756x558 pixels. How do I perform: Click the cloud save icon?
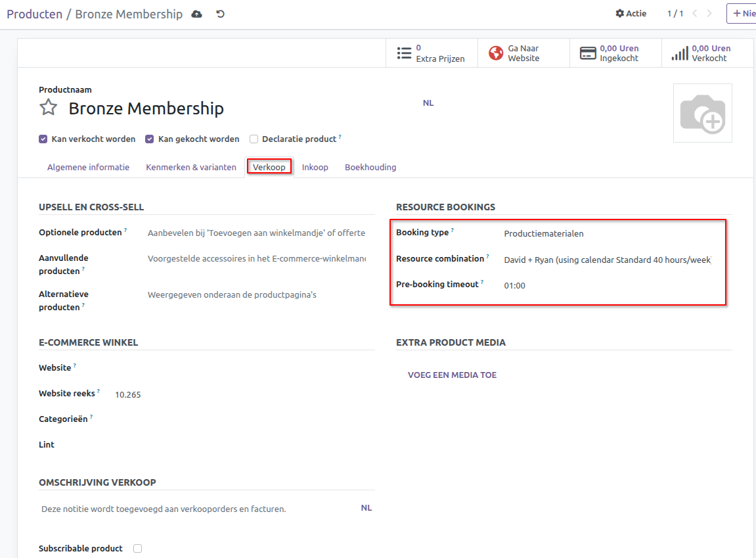[196, 14]
